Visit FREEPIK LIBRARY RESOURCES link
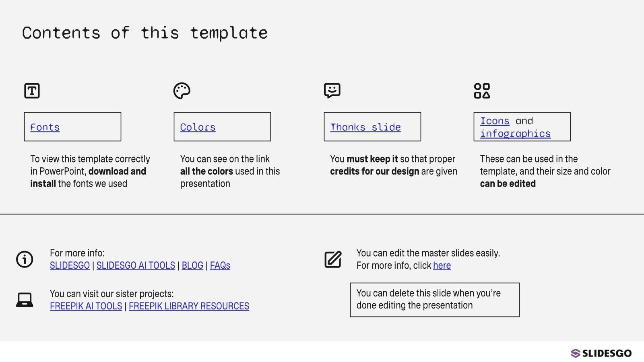 (189, 306)
